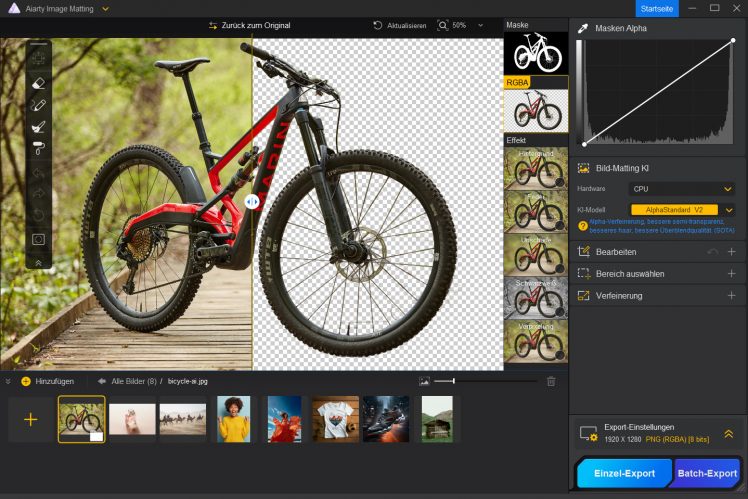
Task: Expand Export-Einstellungen with the double chevron
Action: coord(728,434)
